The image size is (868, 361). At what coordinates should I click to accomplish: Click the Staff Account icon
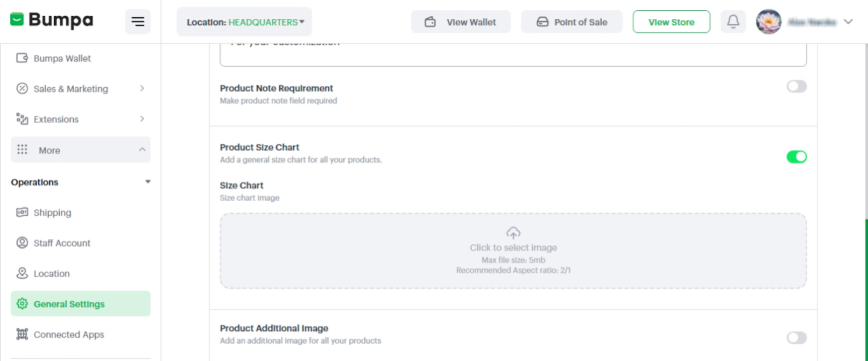pos(22,243)
